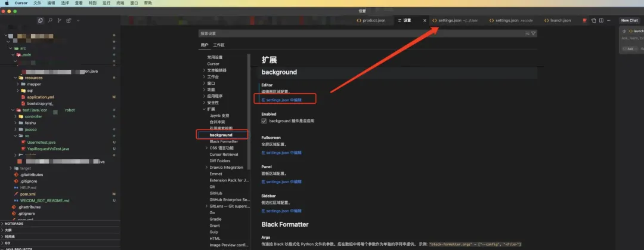Toggle the background Enabled checkbox

coord(264,121)
